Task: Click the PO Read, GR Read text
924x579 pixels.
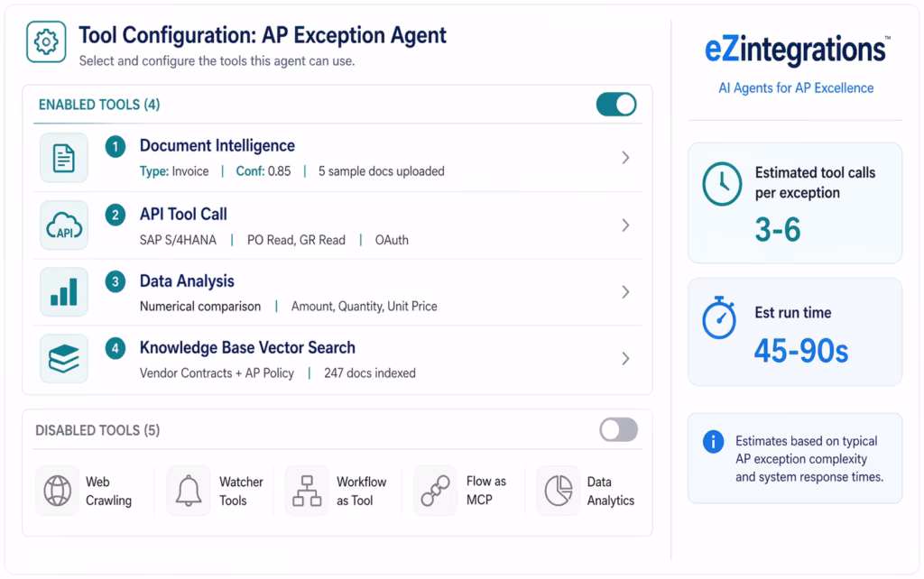Action: pos(296,240)
